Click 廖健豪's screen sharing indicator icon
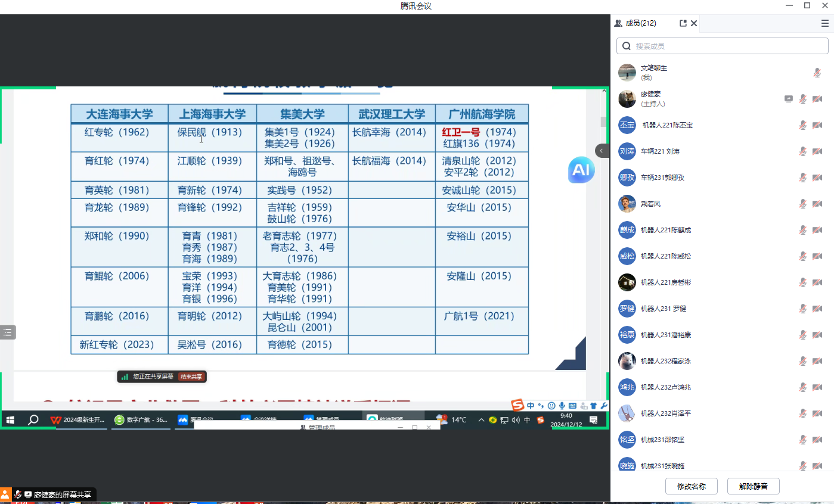This screenshot has height=504, width=834. point(788,99)
